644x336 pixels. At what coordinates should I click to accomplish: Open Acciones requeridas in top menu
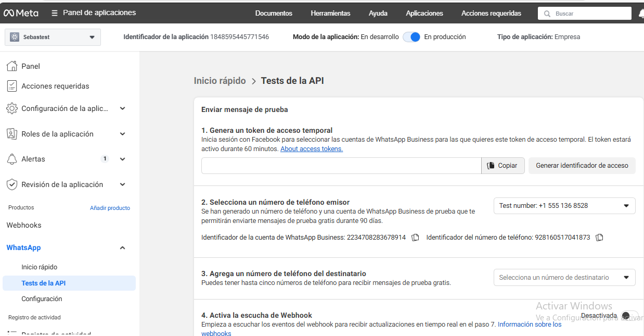(491, 14)
